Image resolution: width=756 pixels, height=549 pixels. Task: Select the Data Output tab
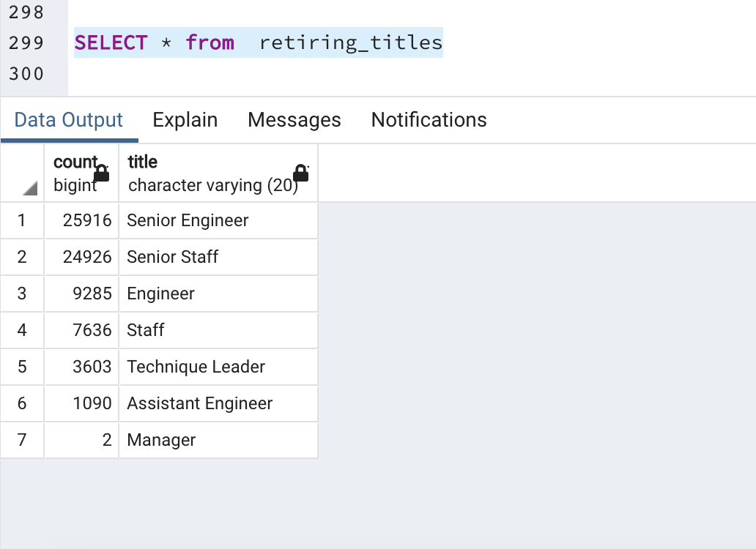tap(68, 120)
